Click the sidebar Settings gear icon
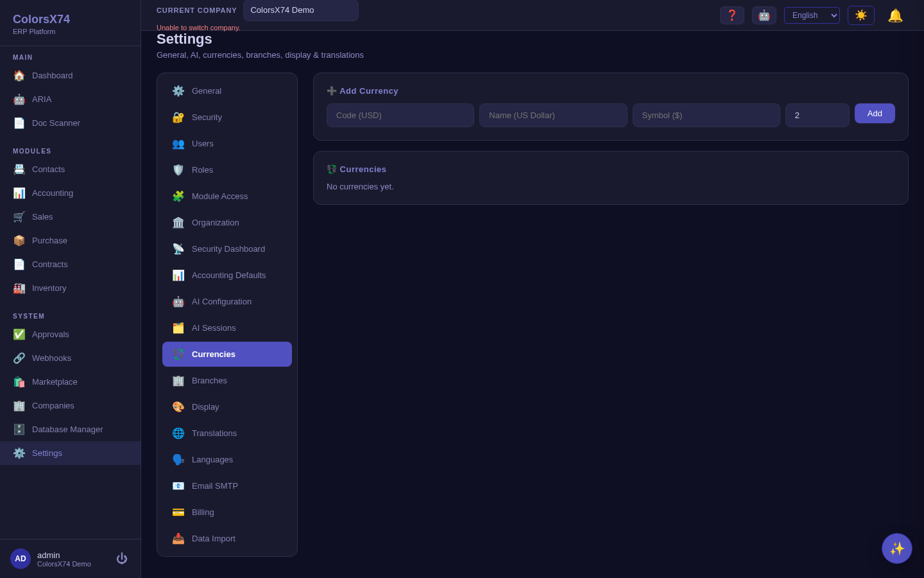 [x=19, y=453]
